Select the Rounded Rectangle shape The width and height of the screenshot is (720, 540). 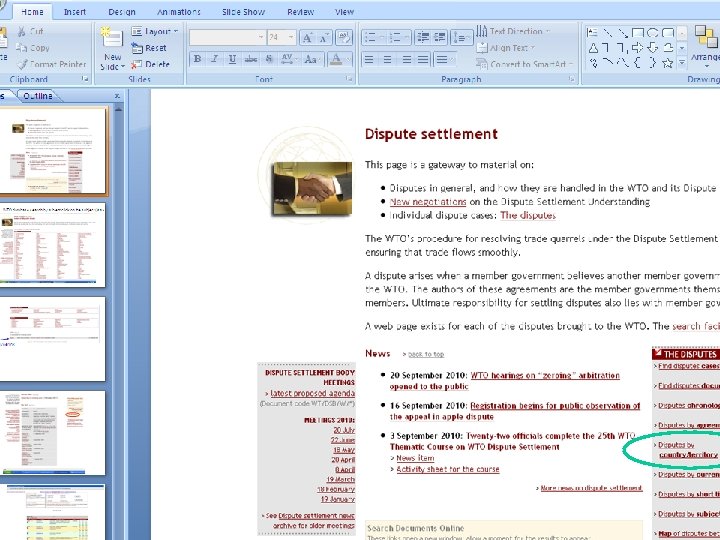click(668, 32)
